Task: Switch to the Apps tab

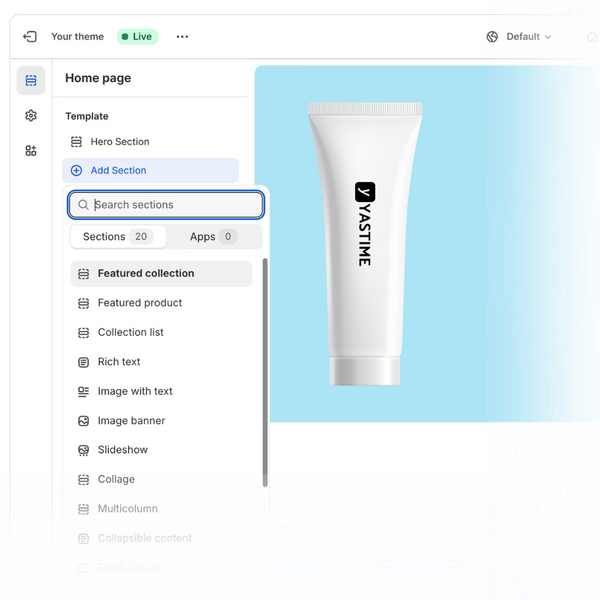Action: tap(213, 237)
